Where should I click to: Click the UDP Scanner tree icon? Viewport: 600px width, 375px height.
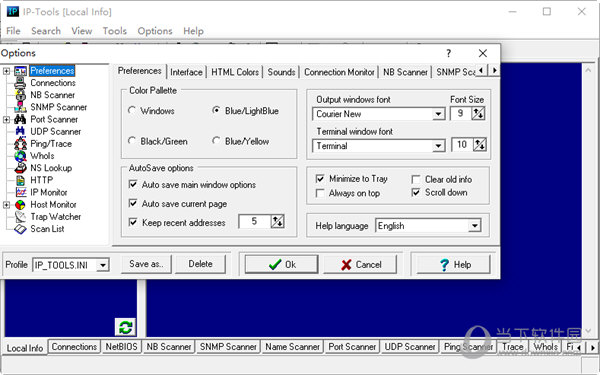pyautogui.click(x=20, y=131)
